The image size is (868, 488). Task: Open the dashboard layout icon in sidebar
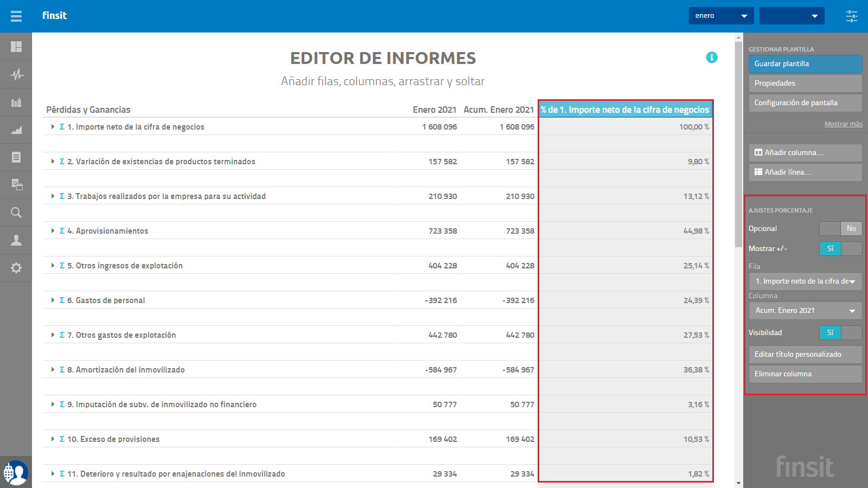point(16,47)
